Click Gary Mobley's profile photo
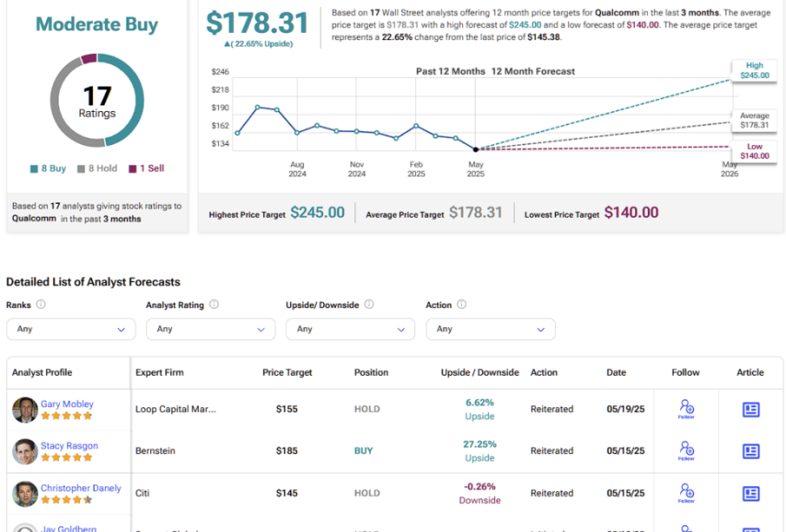 25,410
